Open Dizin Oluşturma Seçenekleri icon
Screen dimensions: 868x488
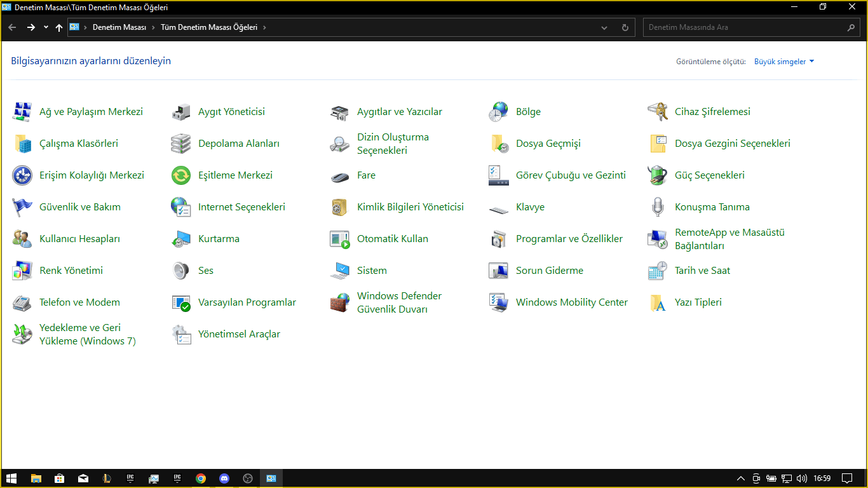point(340,144)
